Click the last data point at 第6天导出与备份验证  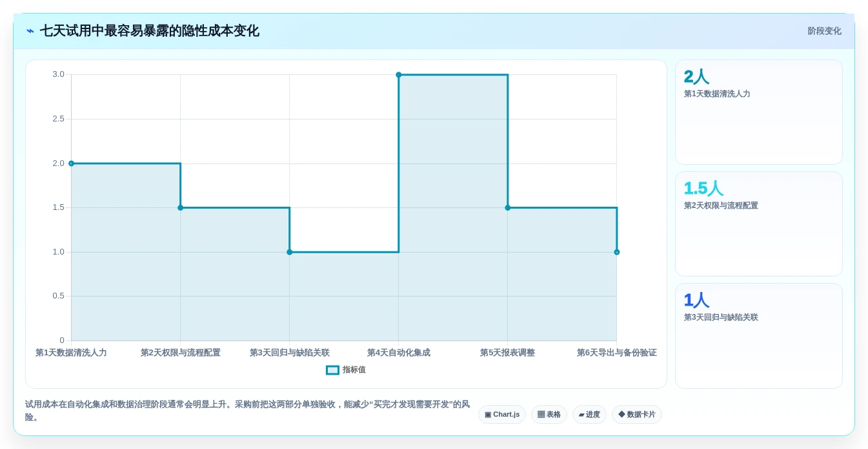click(x=616, y=252)
